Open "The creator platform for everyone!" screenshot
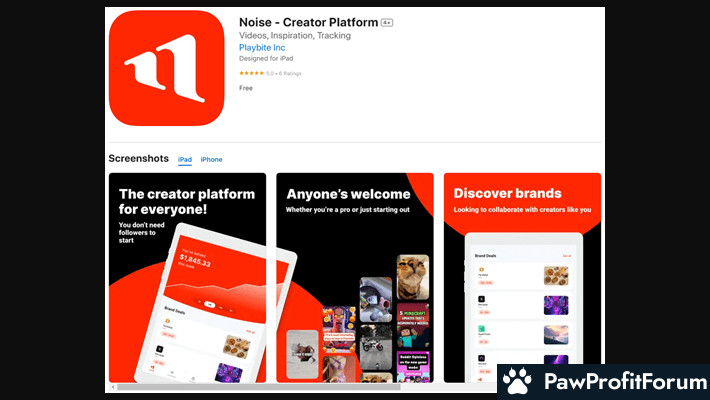710x400 pixels. pyautogui.click(x=187, y=278)
